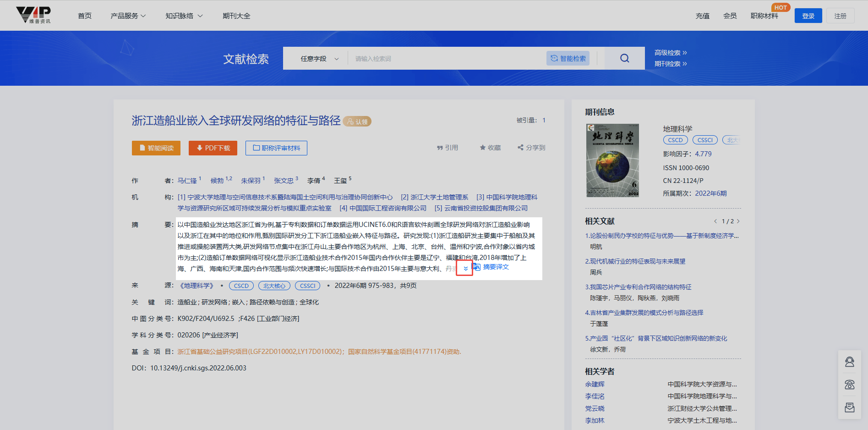The width and height of the screenshot is (868, 430).
Task: Open related article 现代机械行业的特征表现与未来展望
Action: click(635, 261)
